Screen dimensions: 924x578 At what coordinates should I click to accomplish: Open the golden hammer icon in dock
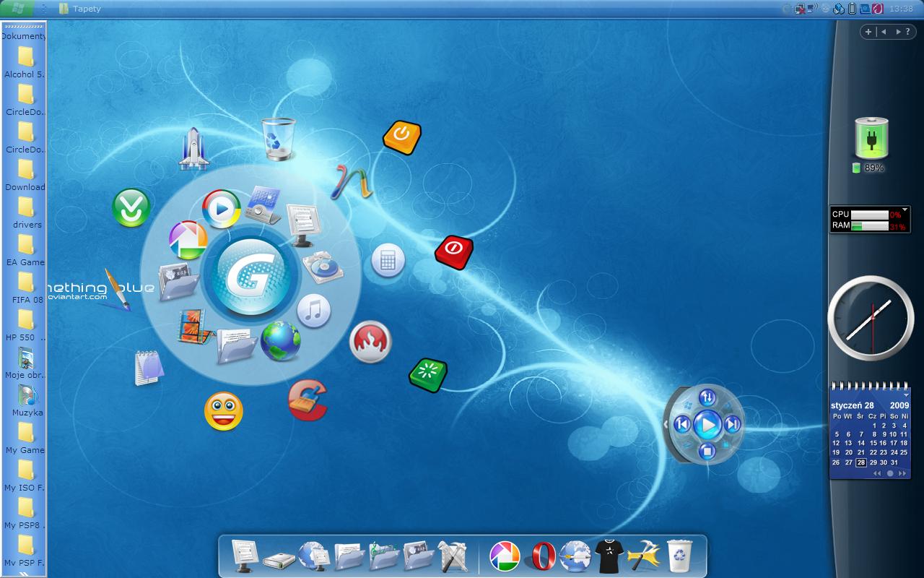644,556
